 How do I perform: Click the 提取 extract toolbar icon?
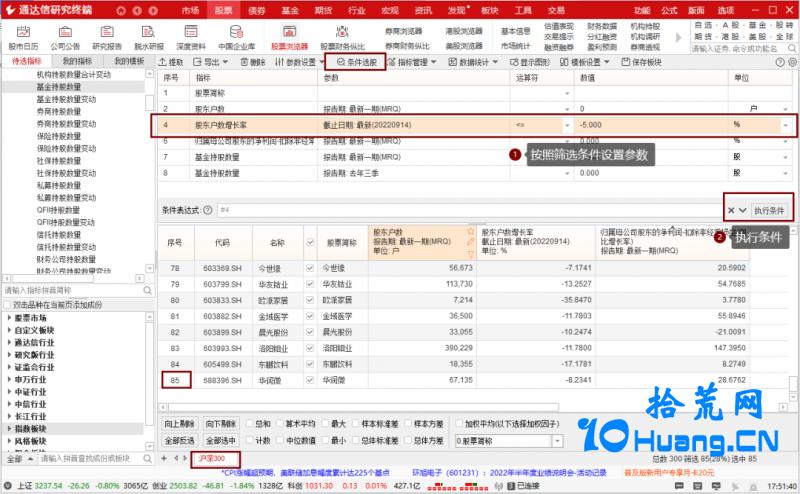(163, 62)
